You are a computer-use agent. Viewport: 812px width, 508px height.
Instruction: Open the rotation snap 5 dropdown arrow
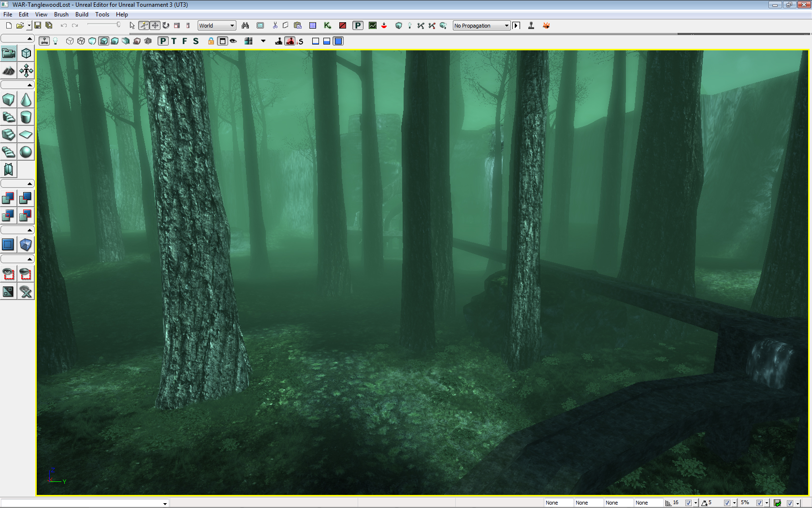pyautogui.click(x=734, y=503)
